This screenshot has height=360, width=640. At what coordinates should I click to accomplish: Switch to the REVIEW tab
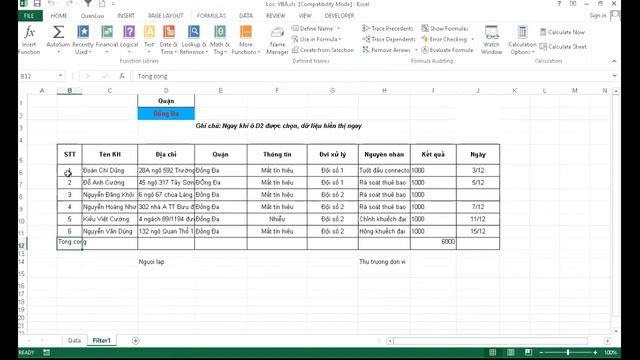point(276,16)
